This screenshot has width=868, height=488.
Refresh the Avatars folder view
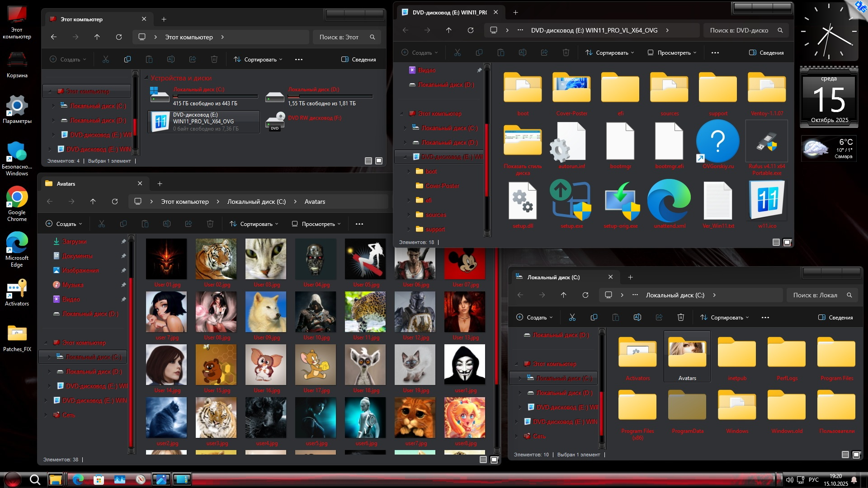coord(115,202)
